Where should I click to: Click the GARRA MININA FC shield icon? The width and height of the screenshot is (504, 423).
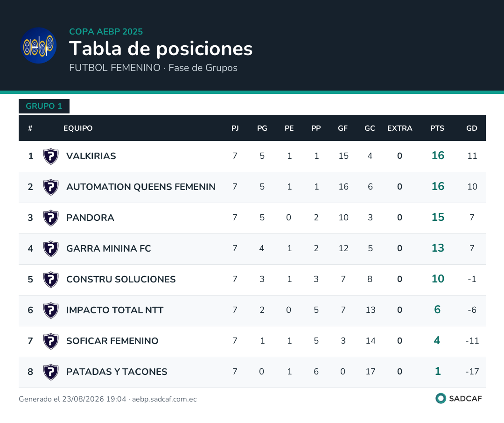pos(51,249)
